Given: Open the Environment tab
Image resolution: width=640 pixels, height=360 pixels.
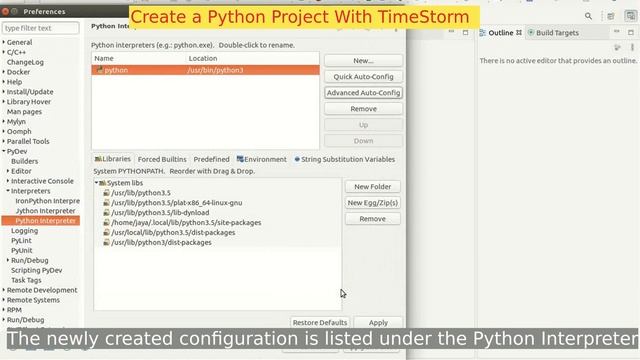Looking at the screenshot, I should click(x=262, y=159).
